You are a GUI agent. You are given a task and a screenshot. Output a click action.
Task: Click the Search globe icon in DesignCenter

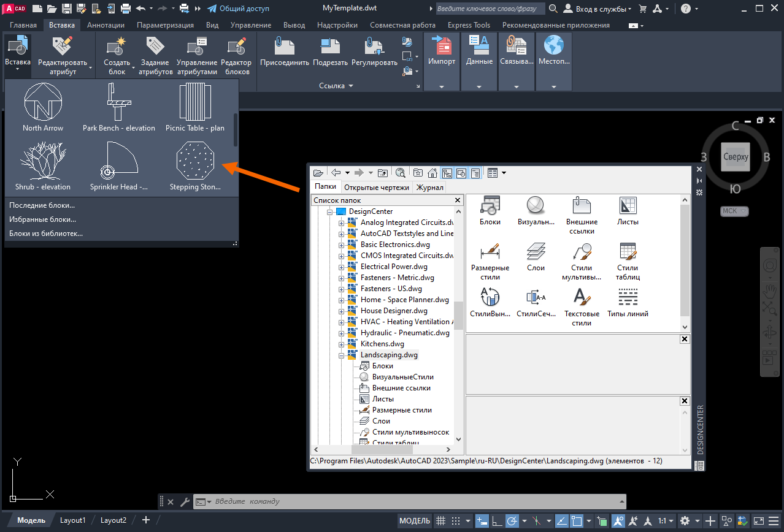[401, 173]
